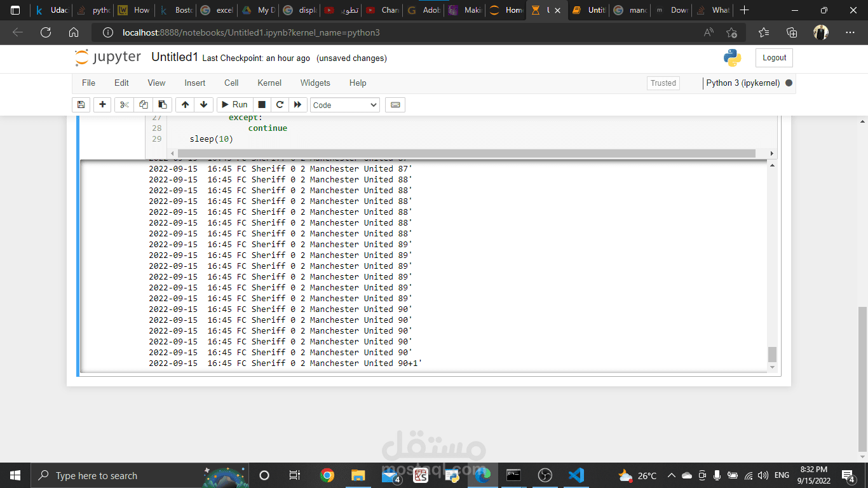Viewport: 868px width, 488px height.
Task: Open browser tab actions menu icon
Action: tap(15, 10)
